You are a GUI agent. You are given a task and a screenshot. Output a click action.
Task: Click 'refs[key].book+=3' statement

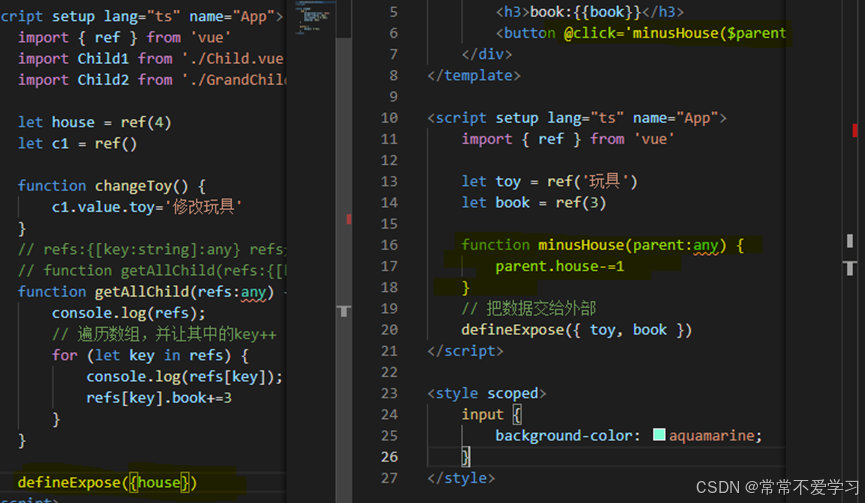click(159, 398)
